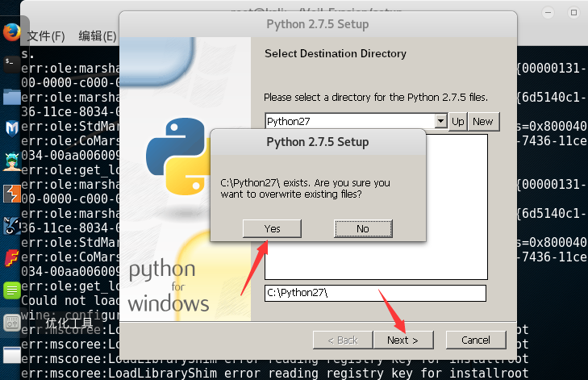Viewport: 588px width, 380px height.
Task: Click "Select Destination Directory" heading
Action: (336, 53)
